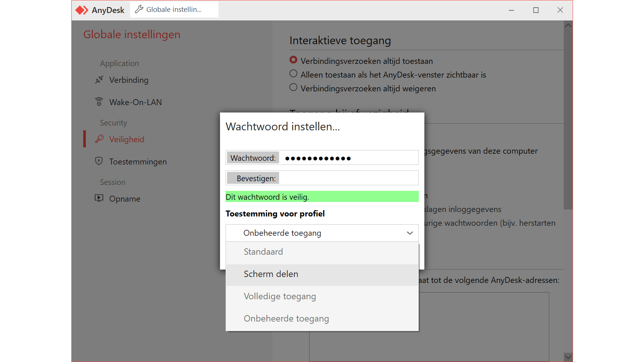
Task: Click the Veiligheid key icon
Action: point(99,139)
